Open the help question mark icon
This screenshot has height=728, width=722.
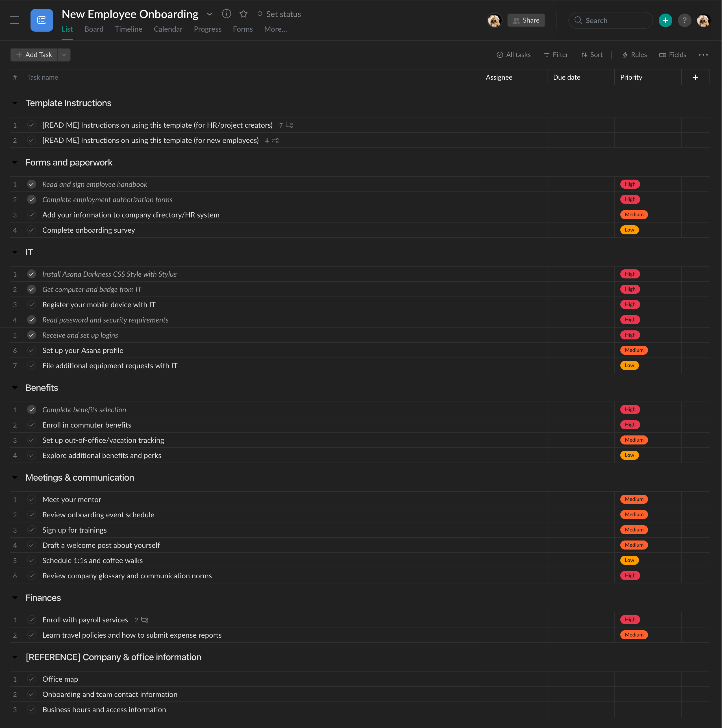pyautogui.click(x=684, y=20)
